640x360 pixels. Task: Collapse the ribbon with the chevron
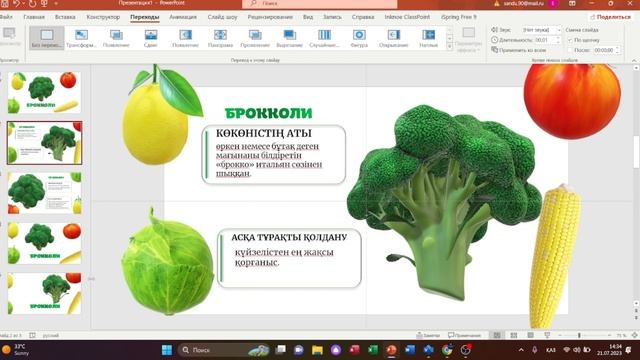[634, 60]
